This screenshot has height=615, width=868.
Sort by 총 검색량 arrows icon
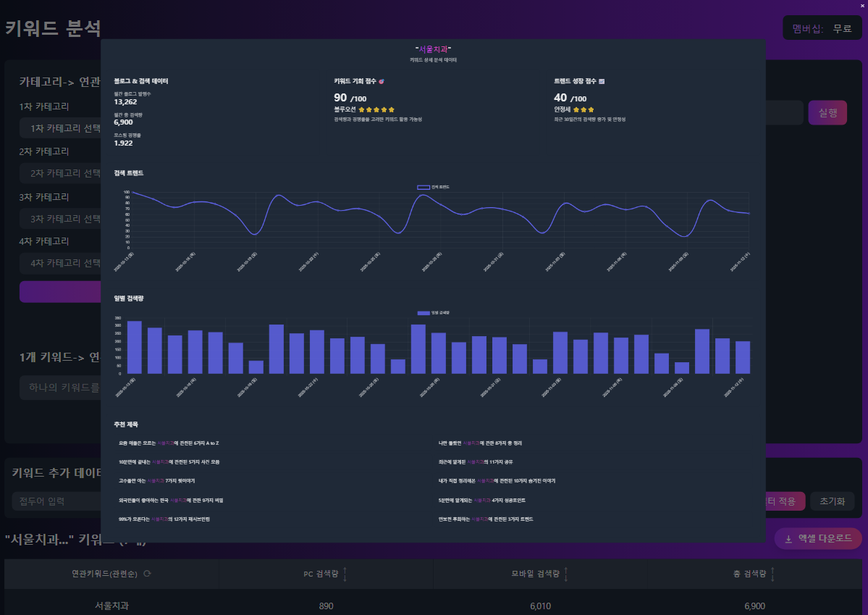[x=772, y=574]
